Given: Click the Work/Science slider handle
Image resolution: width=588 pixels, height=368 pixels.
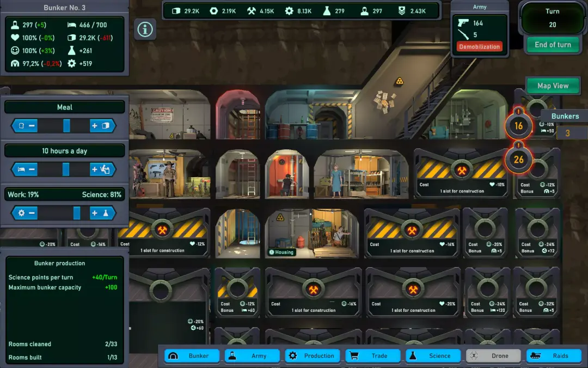Looking at the screenshot, I should click(77, 213).
